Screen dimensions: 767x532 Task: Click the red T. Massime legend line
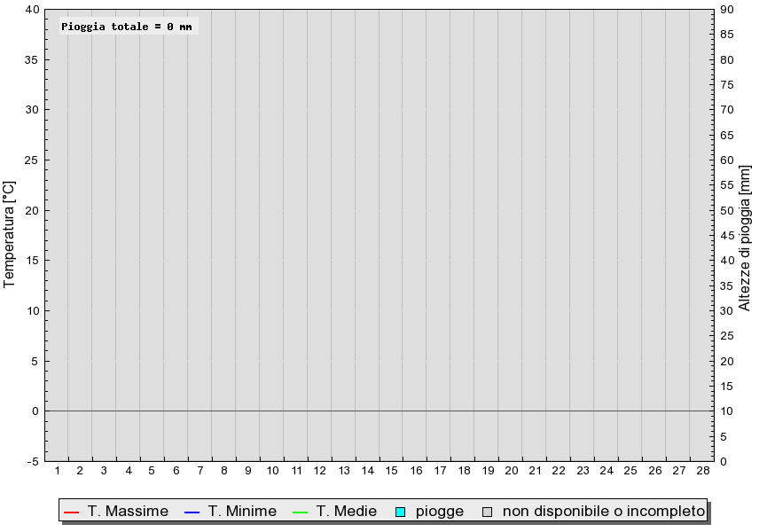pyautogui.click(x=72, y=512)
